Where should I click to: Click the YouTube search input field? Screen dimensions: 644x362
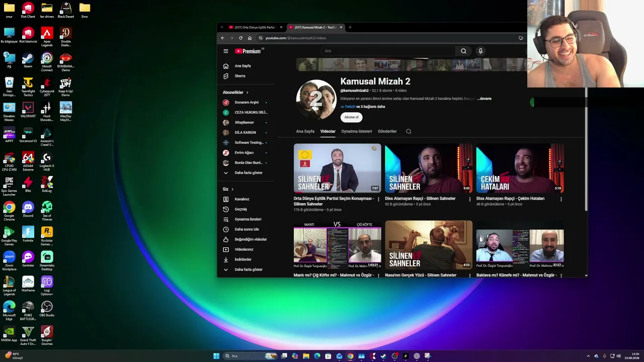coord(388,51)
